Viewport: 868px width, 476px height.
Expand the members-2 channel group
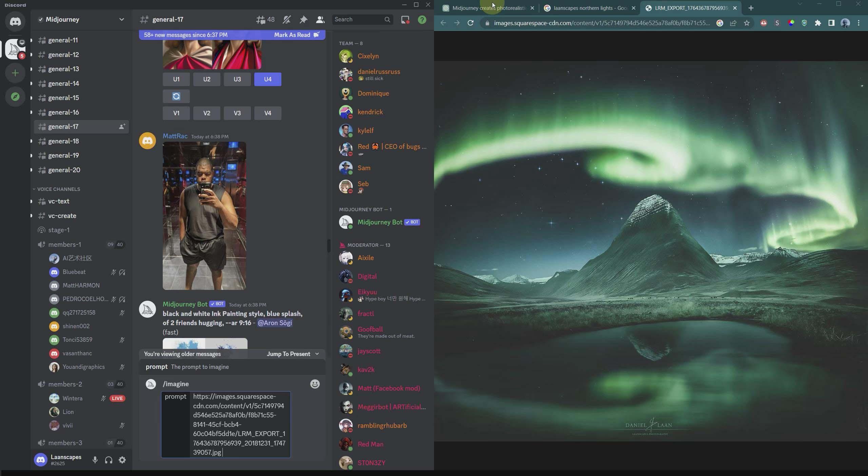coord(64,384)
